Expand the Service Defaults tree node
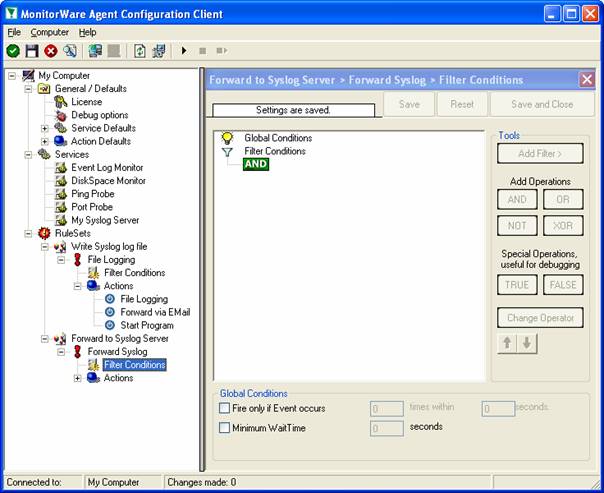604x493 pixels. [x=45, y=128]
